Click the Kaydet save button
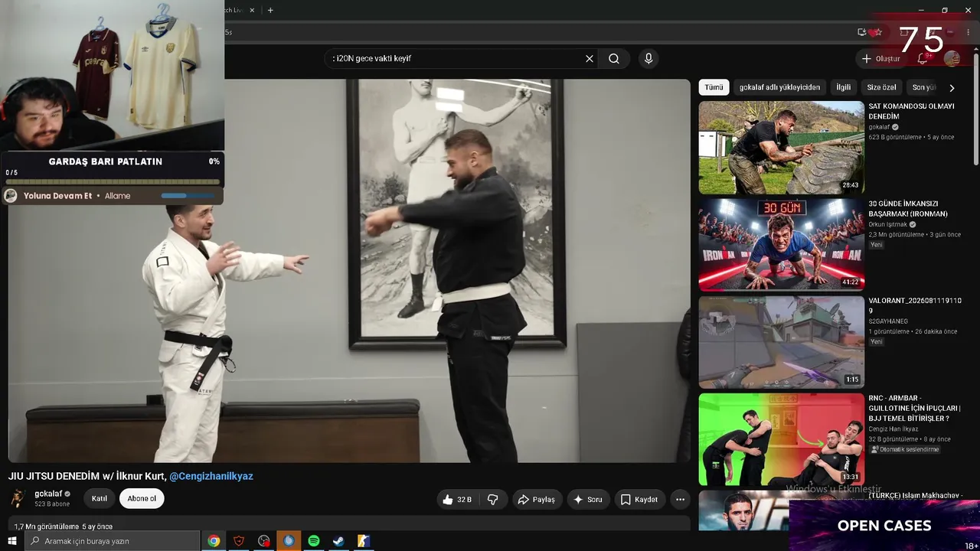 coord(639,500)
